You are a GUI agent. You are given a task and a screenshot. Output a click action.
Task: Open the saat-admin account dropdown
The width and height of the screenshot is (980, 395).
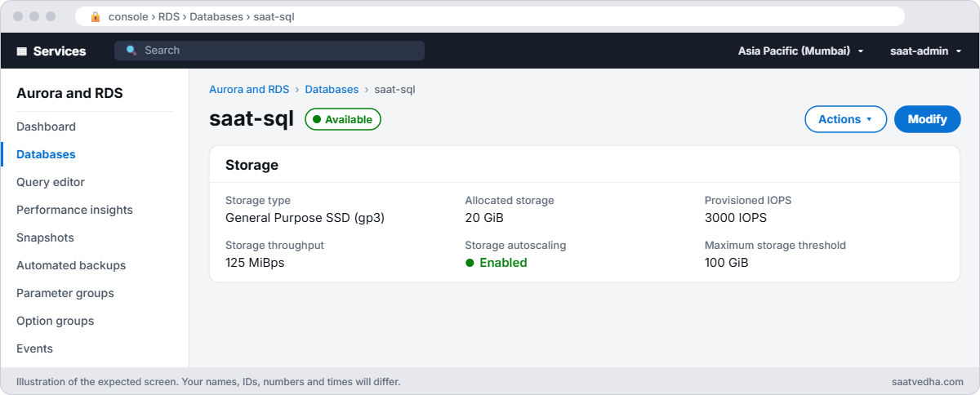click(925, 51)
